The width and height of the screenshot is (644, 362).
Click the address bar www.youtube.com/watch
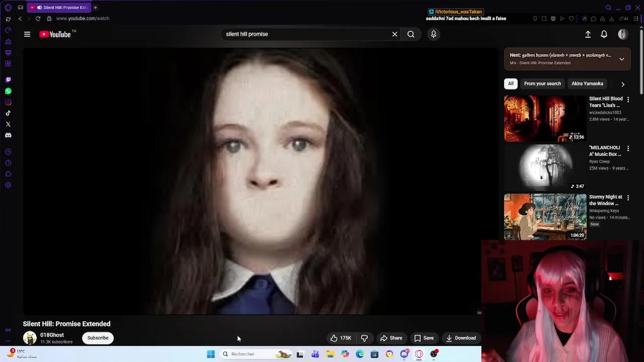83,19
